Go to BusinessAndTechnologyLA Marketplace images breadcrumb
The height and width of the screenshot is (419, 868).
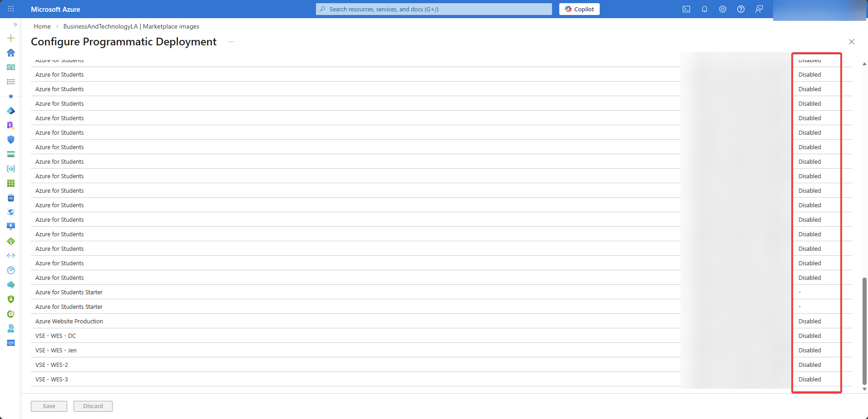pos(131,26)
